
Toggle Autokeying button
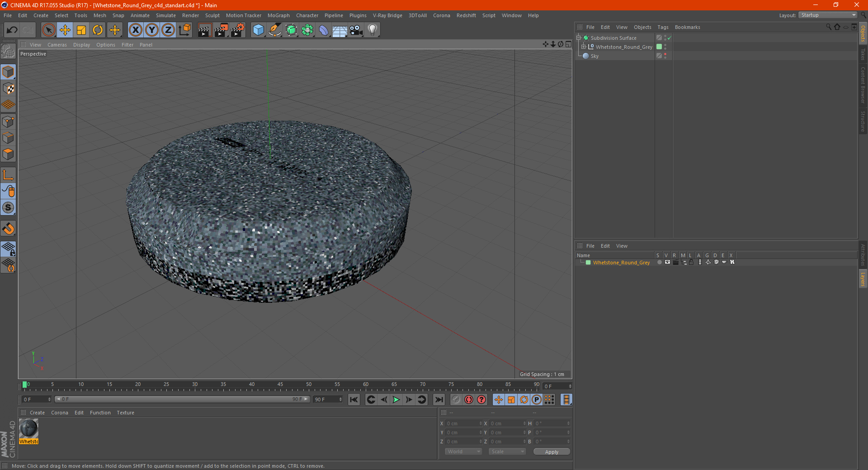tap(469, 399)
